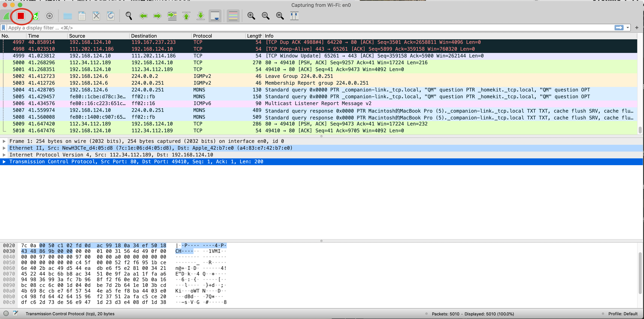Apply display filter with blue arrow button
Screen dimensions: 644x319
pyautogui.click(x=619, y=28)
